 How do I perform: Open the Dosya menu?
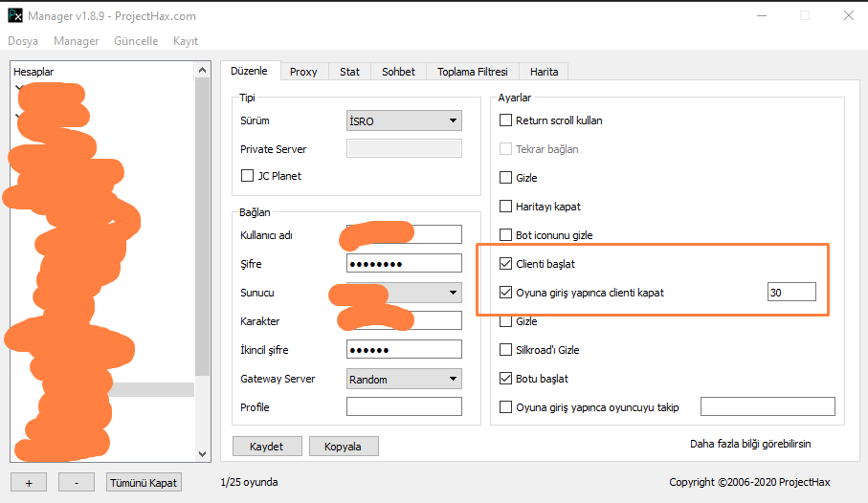(24, 41)
